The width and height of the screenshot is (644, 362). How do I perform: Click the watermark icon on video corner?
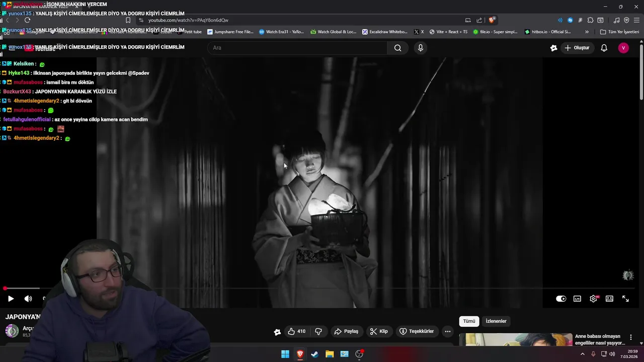coord(628,276)
